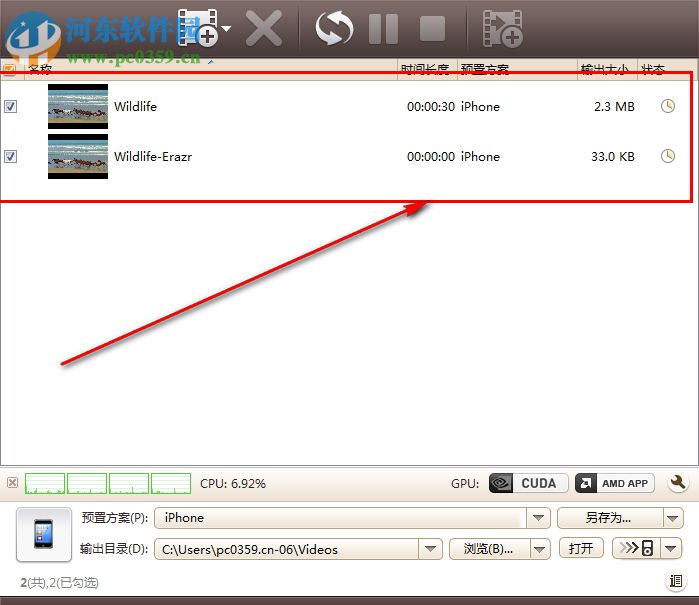Sort by the output size column header
Viewport: 699px width, 605px height.
pyautogui.click(x=607, y=70)
